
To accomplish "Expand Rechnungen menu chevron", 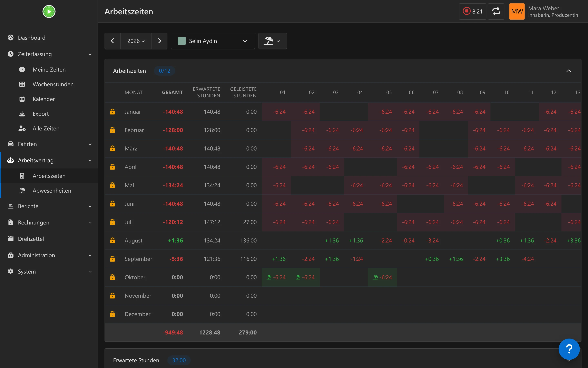I will point(90,222).
